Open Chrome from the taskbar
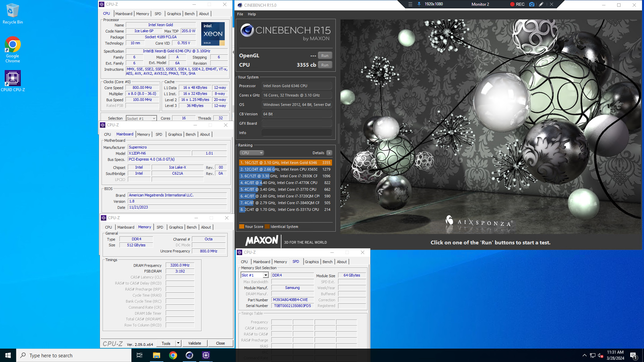Viewport: 644px width, 362px height. pos(173,355)
